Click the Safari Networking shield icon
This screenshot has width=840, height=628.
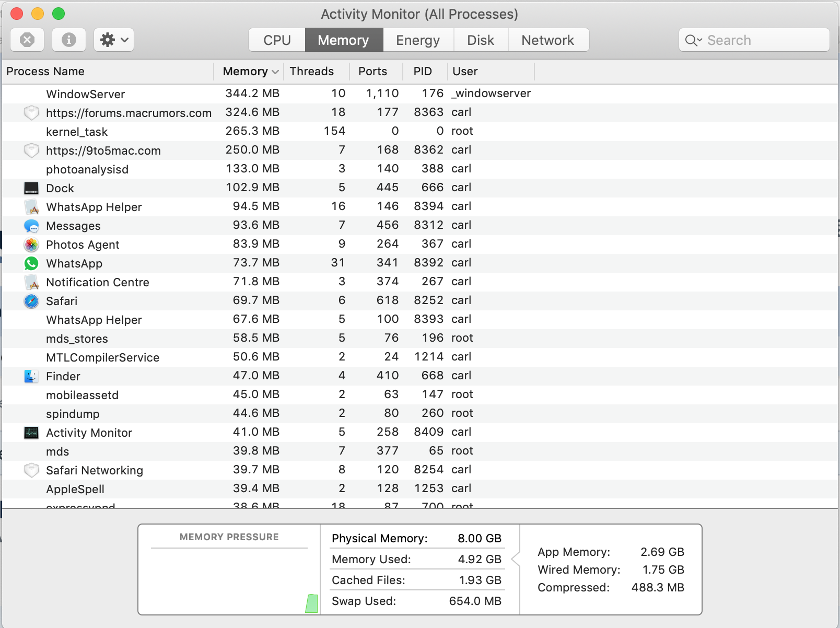click(32, 470)
